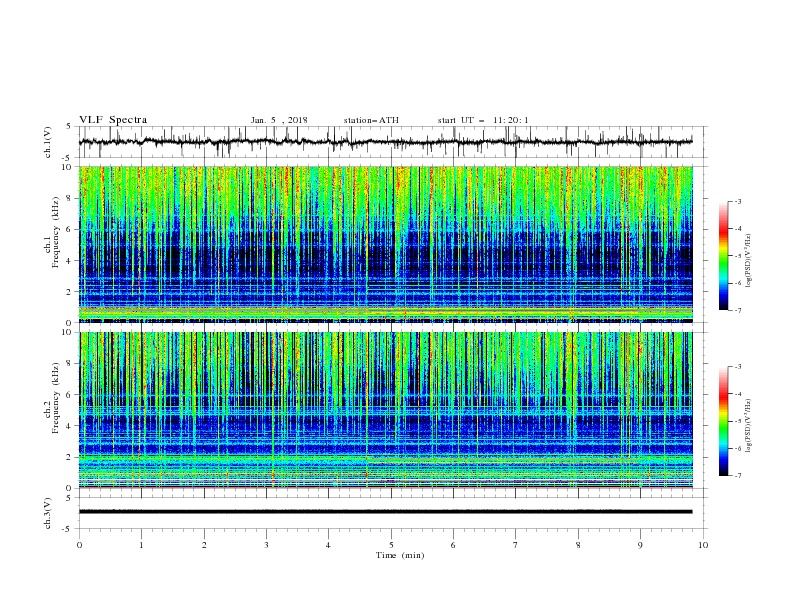792x612 pixels.
Task: Click the ch.2 spectrogram colorbar
Action: (724, 421)
